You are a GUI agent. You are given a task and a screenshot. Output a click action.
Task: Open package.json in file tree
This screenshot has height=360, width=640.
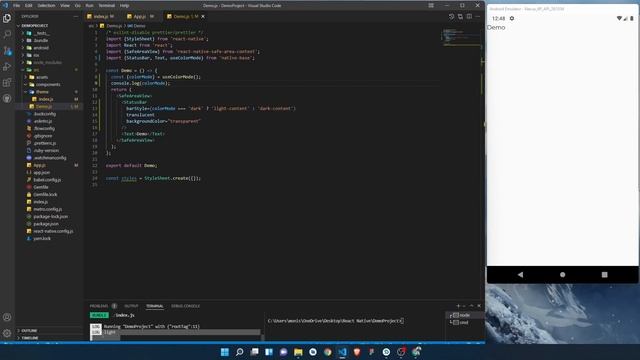tap(46, 224)
